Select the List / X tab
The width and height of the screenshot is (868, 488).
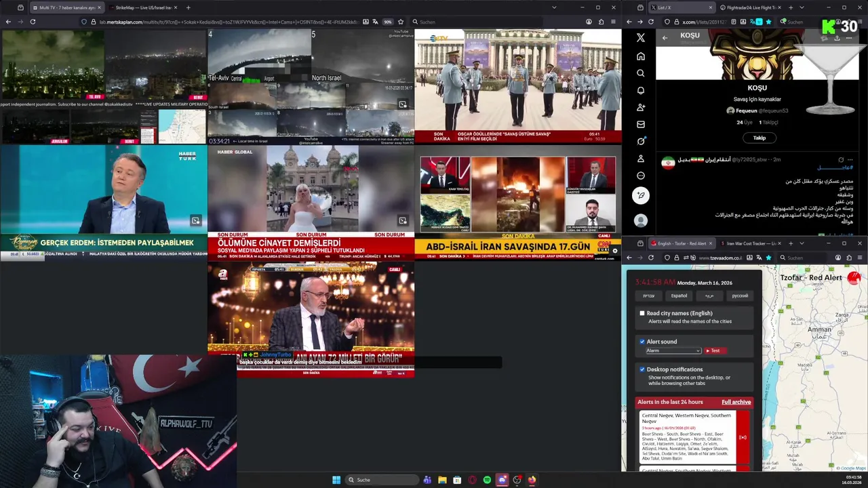(x=682, y=7)
